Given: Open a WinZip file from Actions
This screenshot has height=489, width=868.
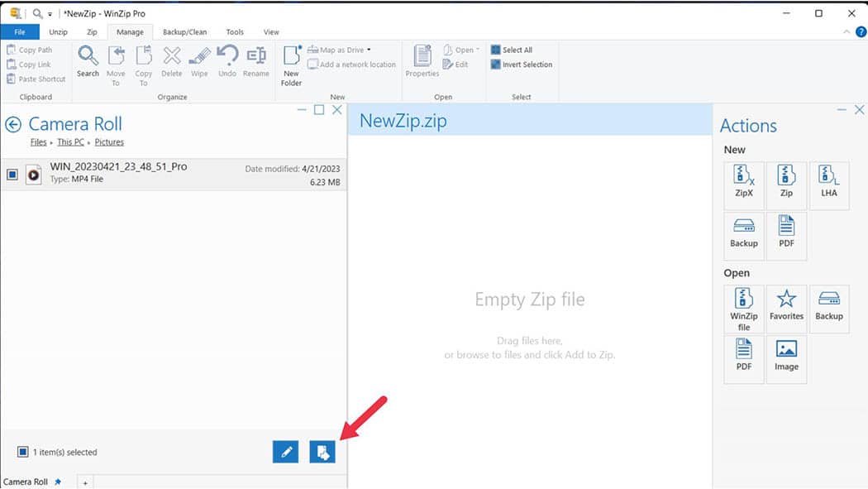Looking at the screenshot, I should pos(743,309).
